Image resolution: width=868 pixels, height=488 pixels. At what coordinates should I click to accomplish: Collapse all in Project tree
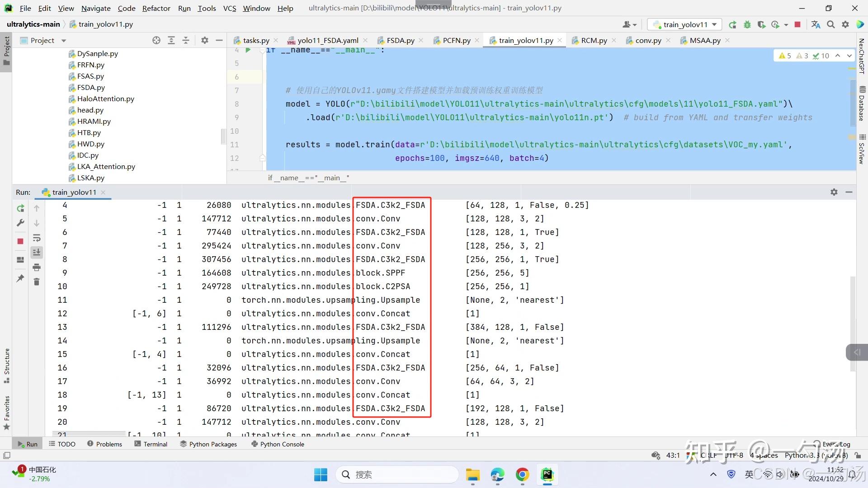point(186,41)
